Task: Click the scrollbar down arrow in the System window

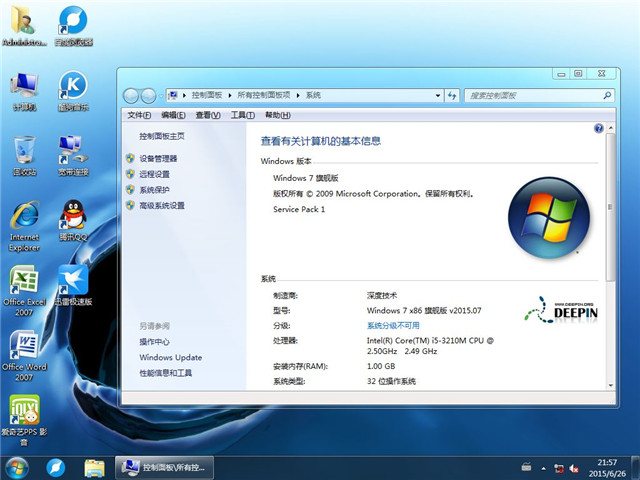Action: click(x=611, y=385)
